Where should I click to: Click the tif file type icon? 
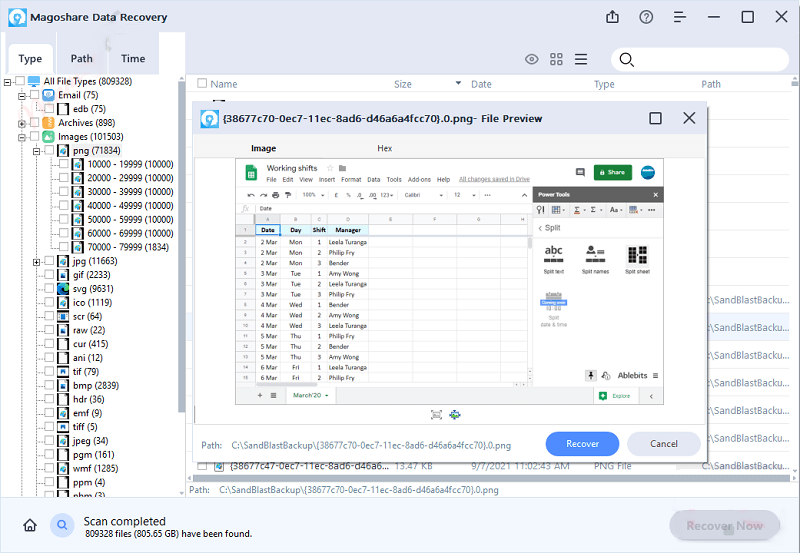point(63,372)
